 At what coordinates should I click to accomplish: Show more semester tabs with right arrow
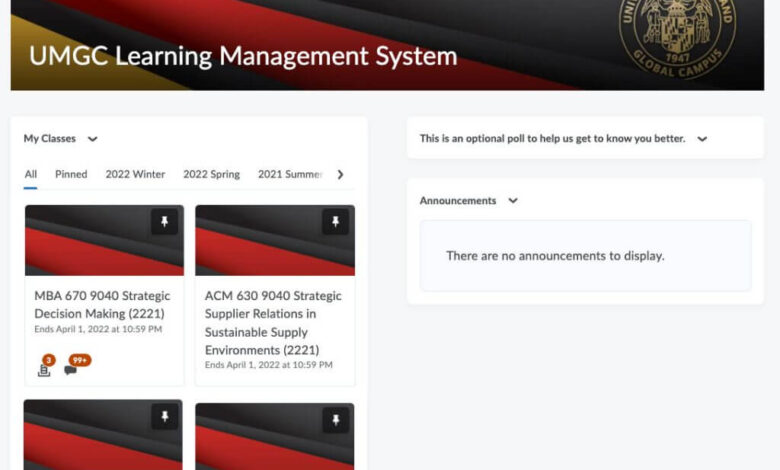point(340,175)
